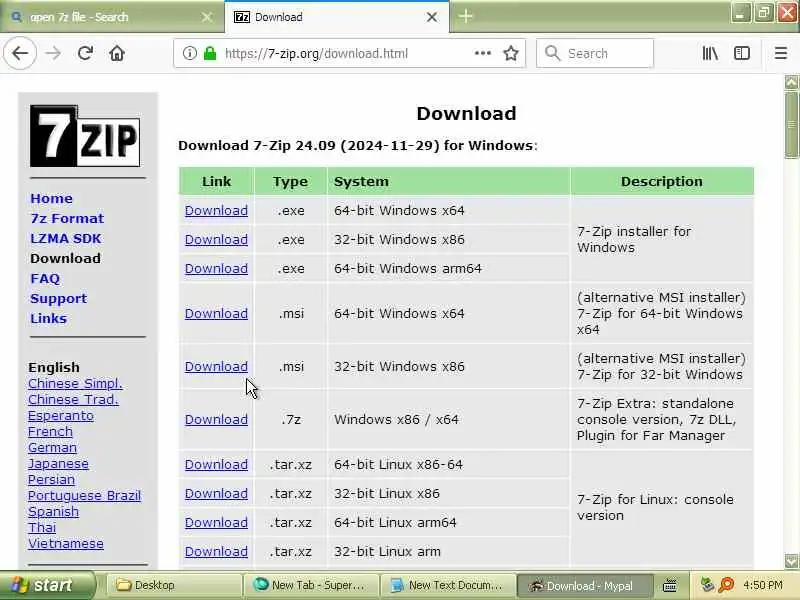Switch language to Chinese Trad.
The height and width of the screenshot is (600, 800).
(73, 399)
